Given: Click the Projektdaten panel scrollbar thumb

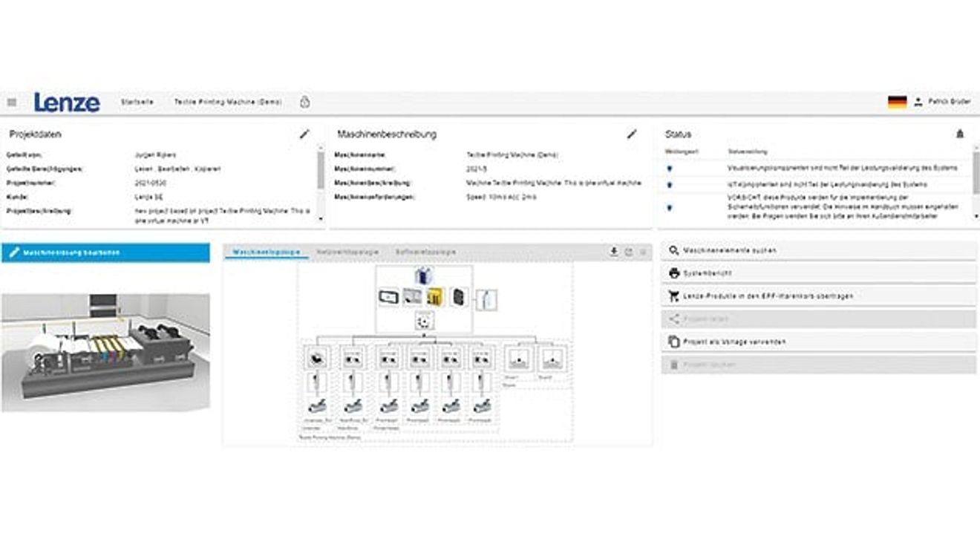Looking at the screenshot, I should (x=321, y=172).
